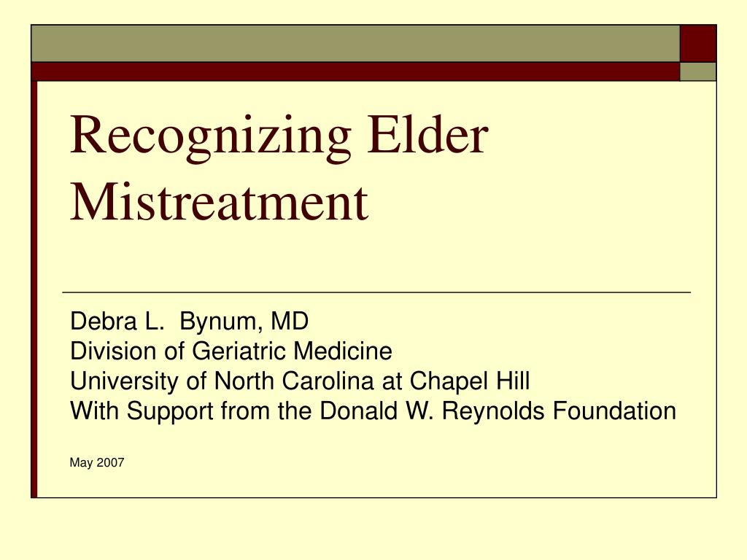Click the "May 2007" date text
Image resolution: width=747 pixels, height=560 pixels.
(x=97, y=462)
